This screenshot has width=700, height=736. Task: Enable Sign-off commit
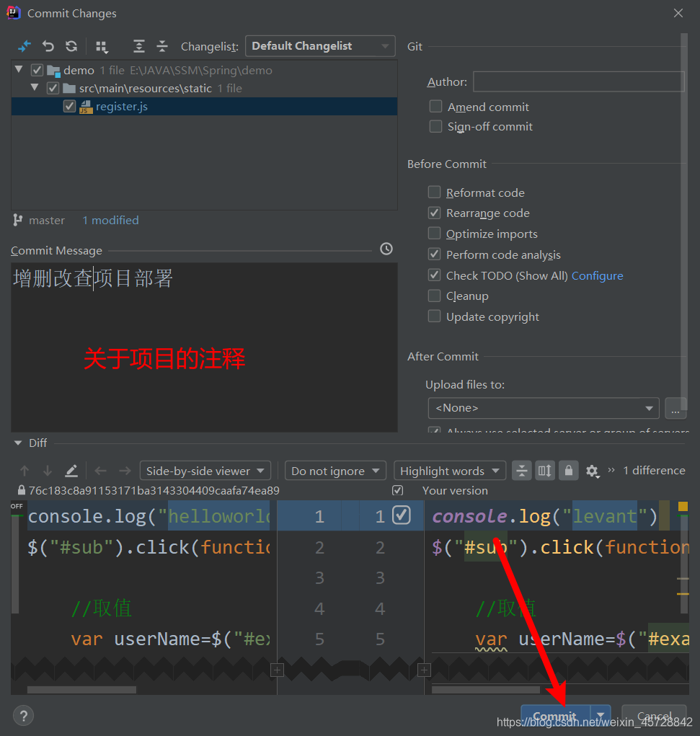coord(435,126)
